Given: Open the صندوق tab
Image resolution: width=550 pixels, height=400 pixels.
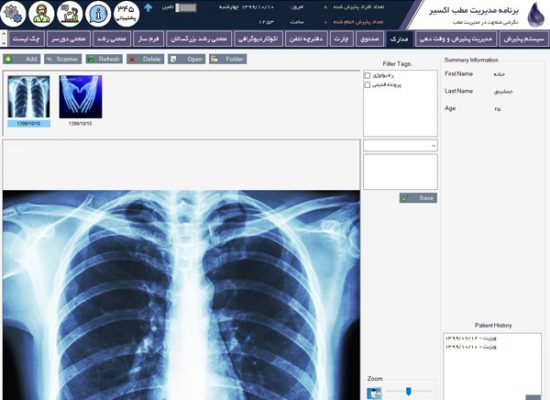Looking at the screenshot, I should pyautogui.click(x=370, y=39).
